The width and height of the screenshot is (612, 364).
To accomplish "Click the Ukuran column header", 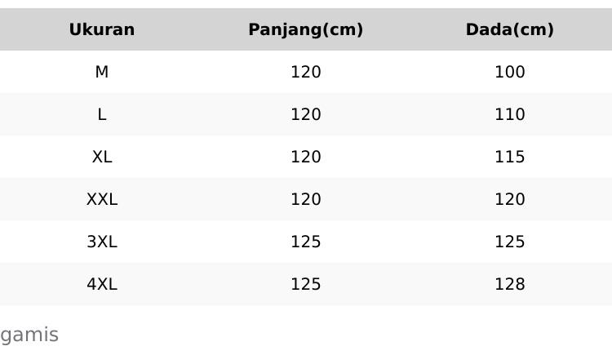I will pos(102,30).
